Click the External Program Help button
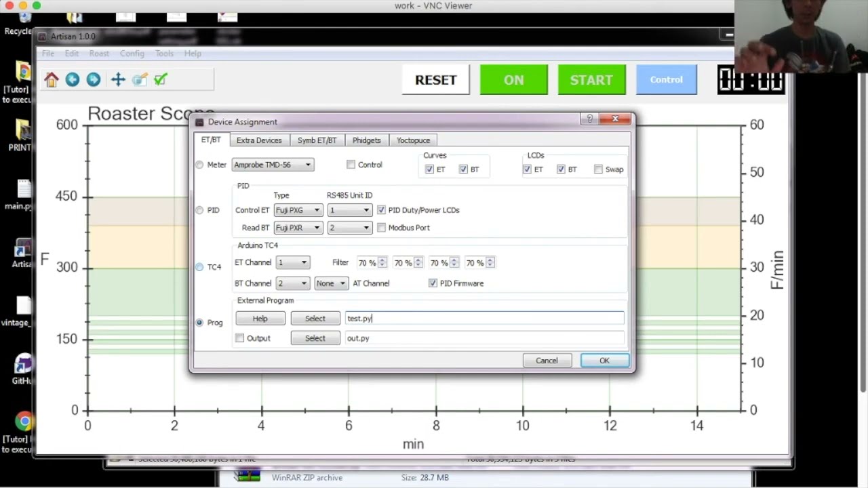This screenshot has height=488, width=868. tap(260, 319)
